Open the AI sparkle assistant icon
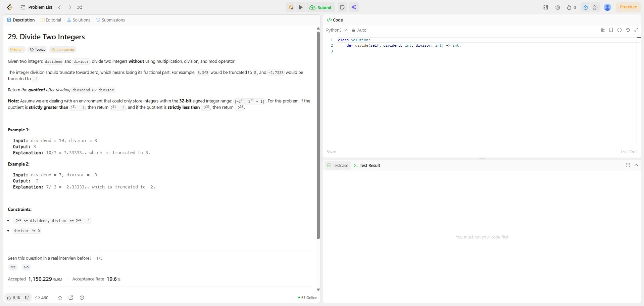Screen dimensions: 644x306 pyautogui.click(x=354, y=7)
